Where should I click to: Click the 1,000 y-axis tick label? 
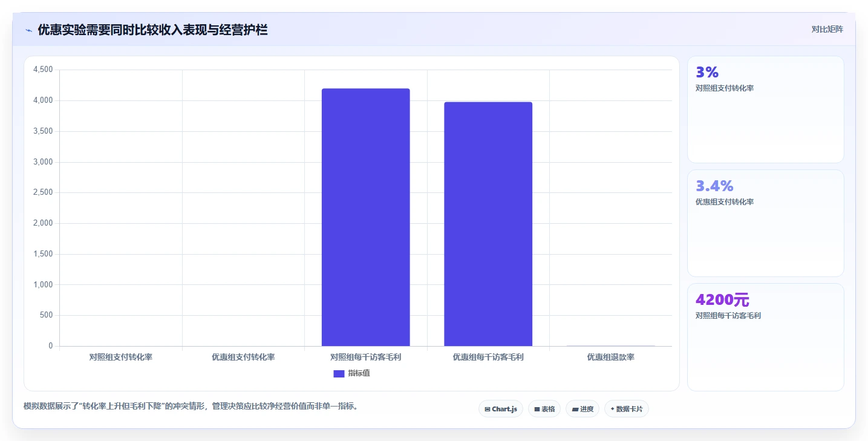(42, 284)
